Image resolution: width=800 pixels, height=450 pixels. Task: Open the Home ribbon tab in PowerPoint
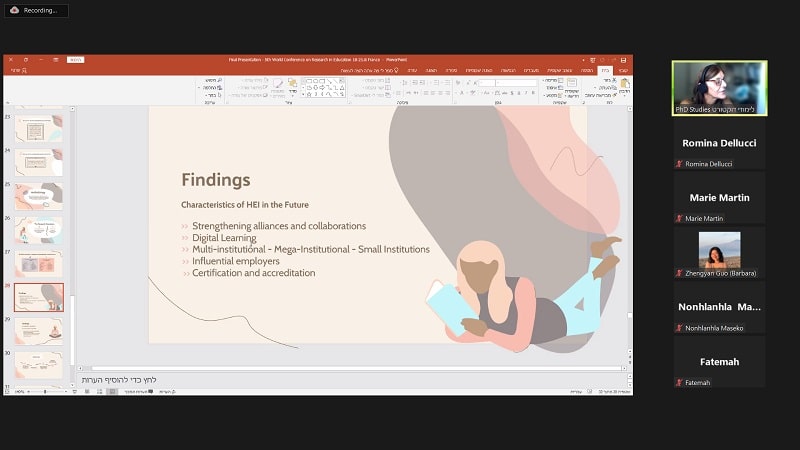[604, 70]
